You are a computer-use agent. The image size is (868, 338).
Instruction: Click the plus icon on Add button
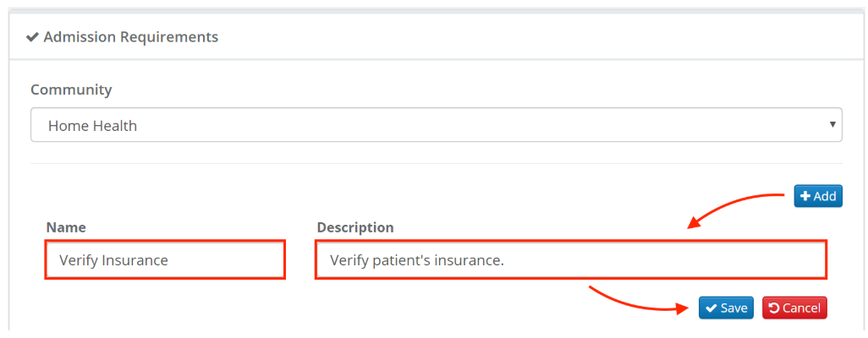click(x=805, y=196)
